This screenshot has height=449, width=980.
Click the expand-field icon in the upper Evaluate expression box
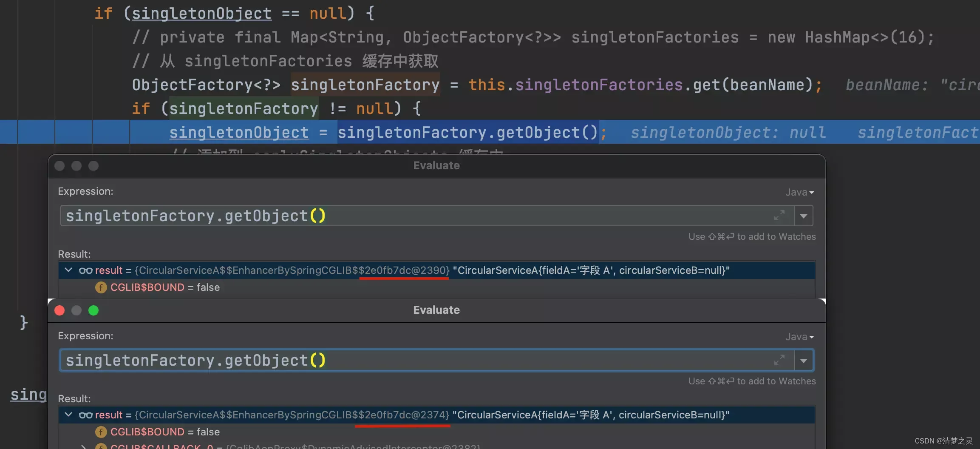click(779, 216)
